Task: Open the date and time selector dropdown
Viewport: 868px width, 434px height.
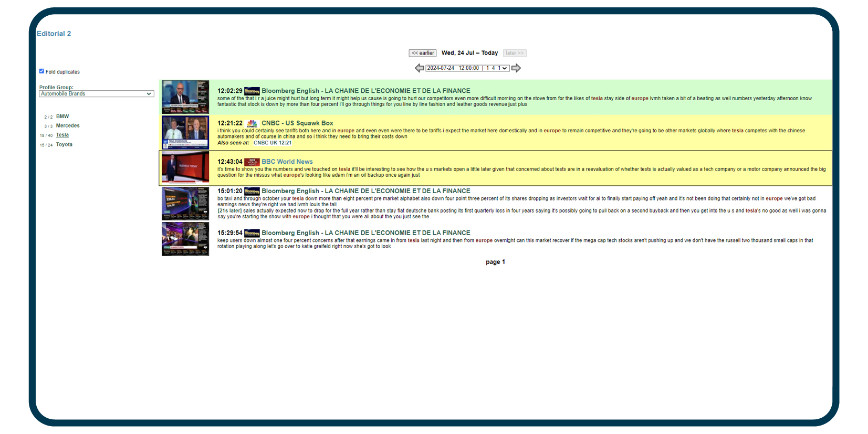Action: 467,68
